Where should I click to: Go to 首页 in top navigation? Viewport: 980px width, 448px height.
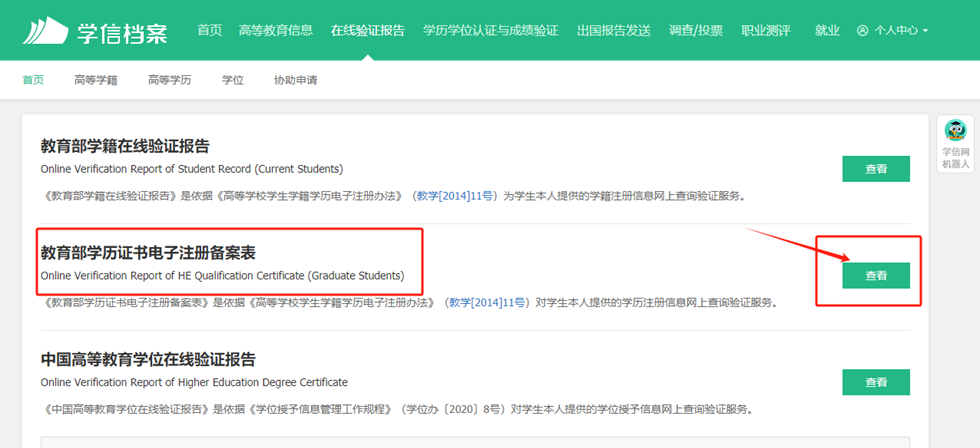coord(210,30)
